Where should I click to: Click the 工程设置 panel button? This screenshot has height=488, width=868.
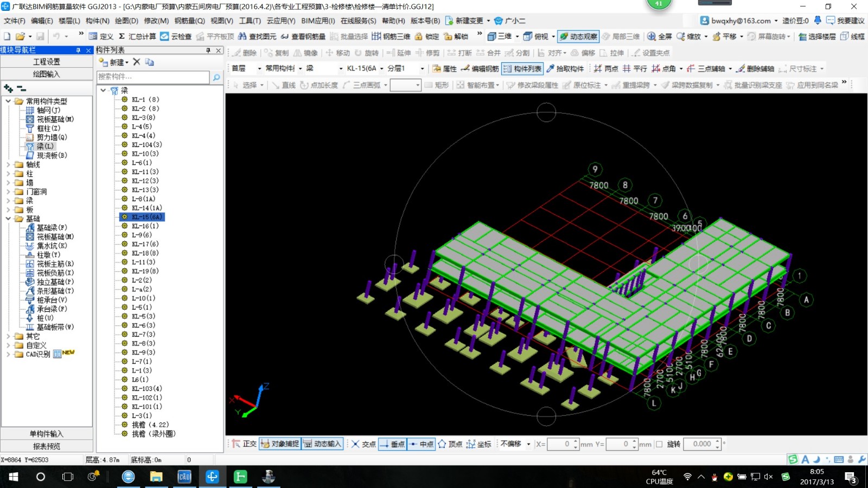pyautogui.click(x=47, y=62)
